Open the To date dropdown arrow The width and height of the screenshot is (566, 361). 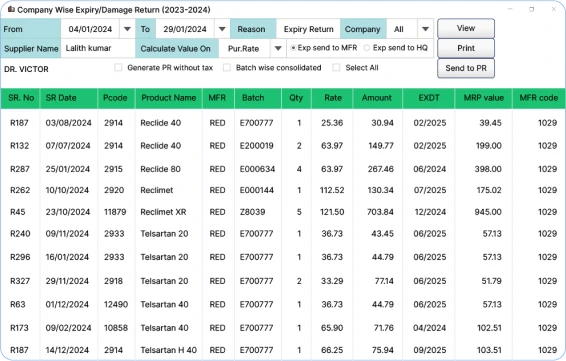(x=222, y=29)
